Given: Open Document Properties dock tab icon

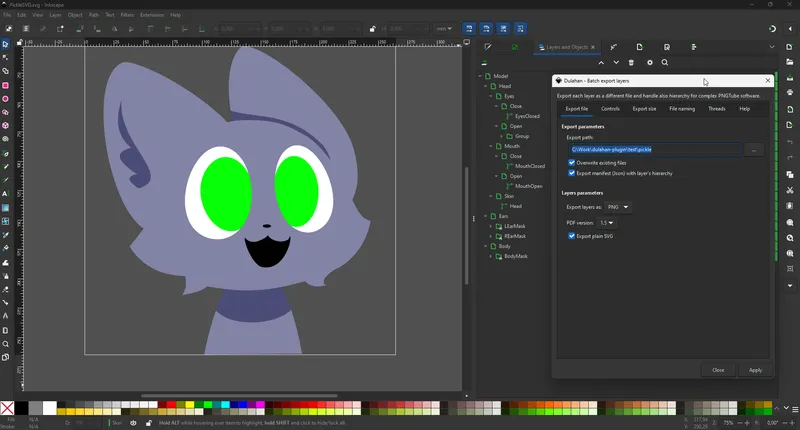Looking at the screenshot, I should tap(667, 47).
